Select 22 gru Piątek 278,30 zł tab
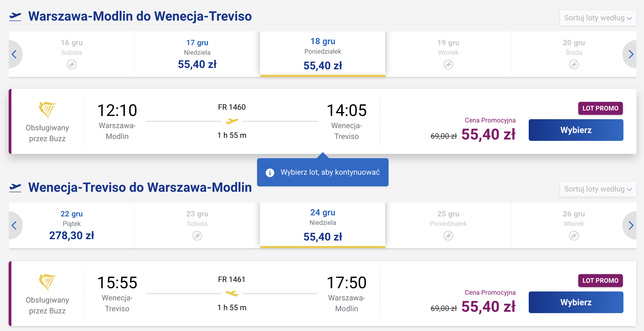The image size is (644, 331). coord(72,225)
